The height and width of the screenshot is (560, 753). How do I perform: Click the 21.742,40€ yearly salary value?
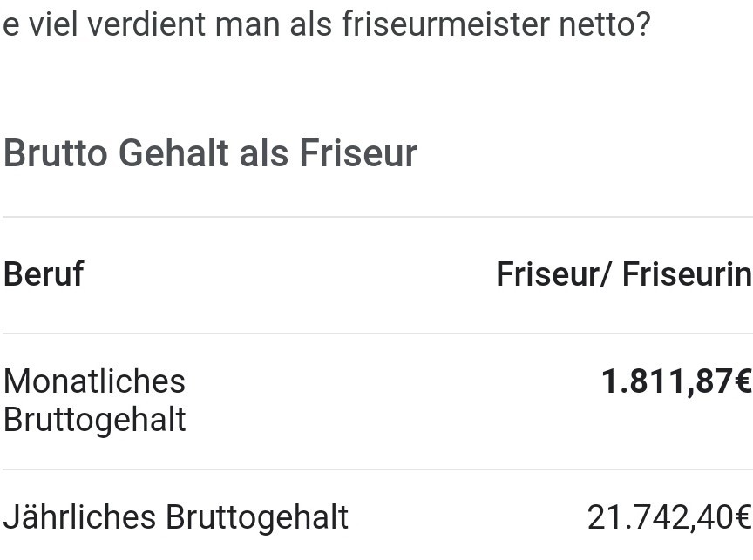pyautogui.click(x=669, y=517)
